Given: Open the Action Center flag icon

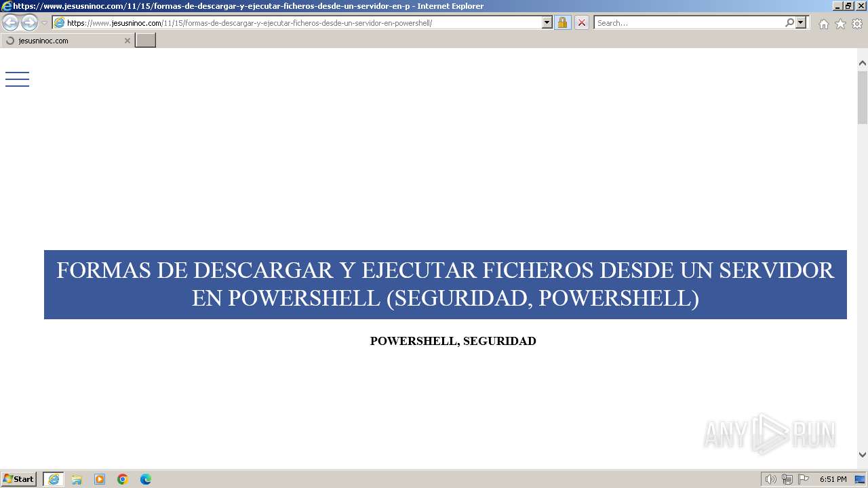Looking at the screenshot, I should tap(804, 479).
